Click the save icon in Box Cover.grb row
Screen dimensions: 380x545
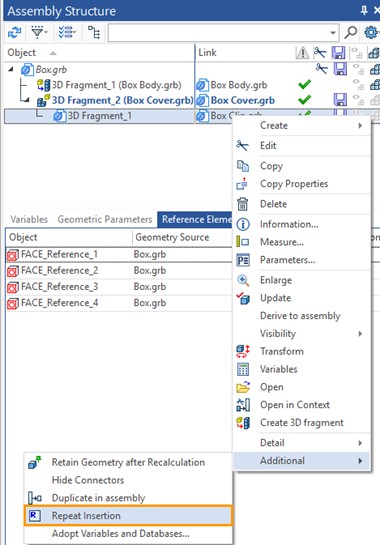(x=340, y=100)
